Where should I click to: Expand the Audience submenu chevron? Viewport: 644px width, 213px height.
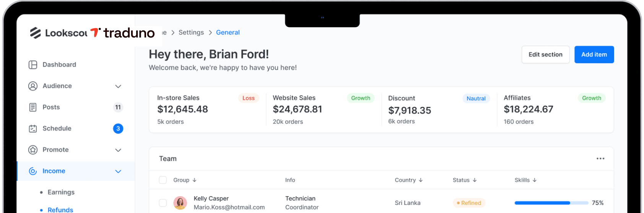118,86
